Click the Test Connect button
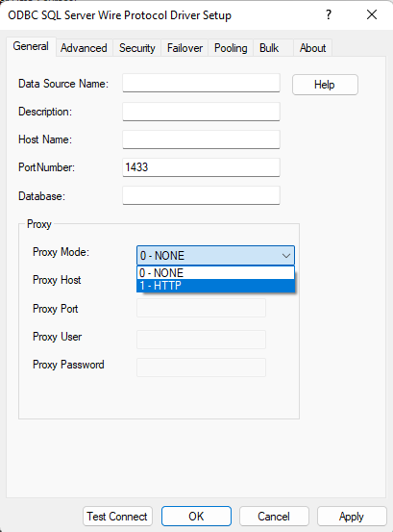Viewport: 393px width, 532px height. 117,517
